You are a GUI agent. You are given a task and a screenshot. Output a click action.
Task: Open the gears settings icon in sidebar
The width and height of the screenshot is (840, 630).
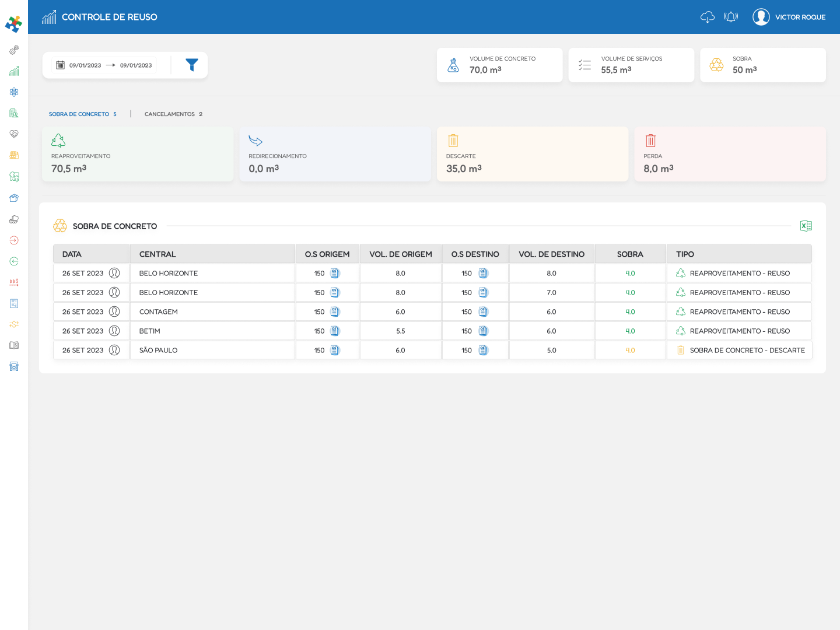[14, 50]
